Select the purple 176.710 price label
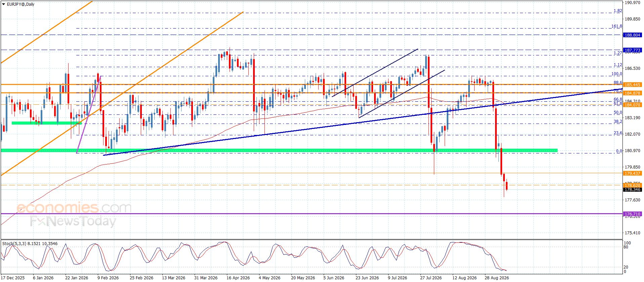The width and height of the screenshot is (644, 282). pyautogui.click(x=632, y=214)
